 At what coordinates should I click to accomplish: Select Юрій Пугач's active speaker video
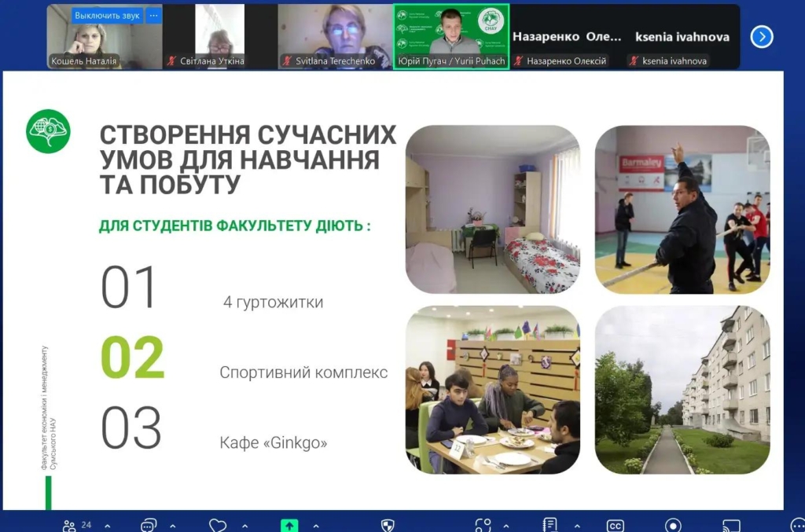coord(450,36)
